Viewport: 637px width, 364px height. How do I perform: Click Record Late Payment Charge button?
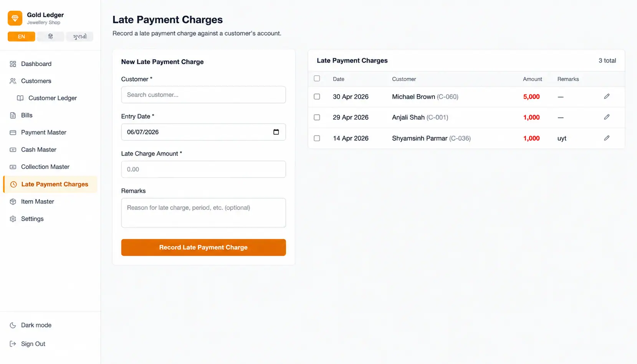[x=204, y=247]
